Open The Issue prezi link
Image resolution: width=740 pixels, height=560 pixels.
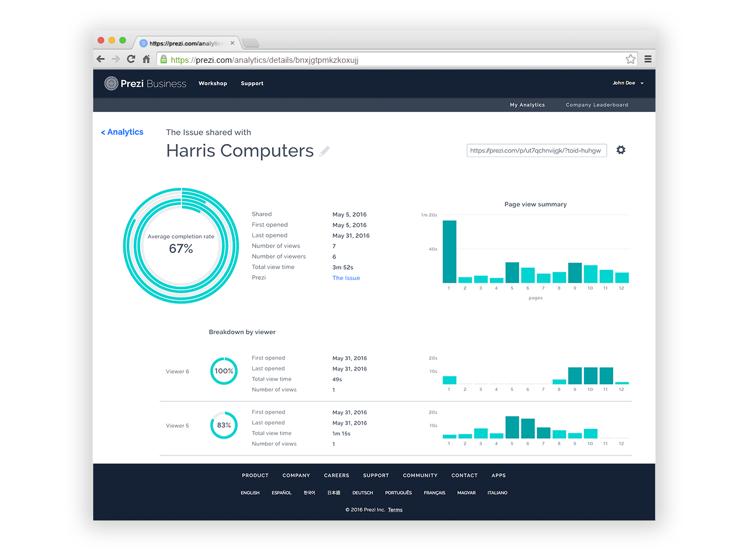click(x=346, y=278)
